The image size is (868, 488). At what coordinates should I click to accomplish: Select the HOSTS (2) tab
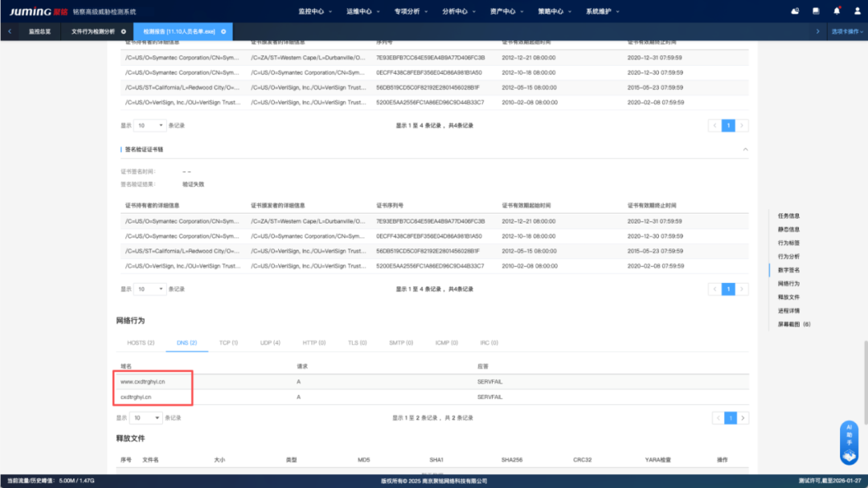point(141,342)
